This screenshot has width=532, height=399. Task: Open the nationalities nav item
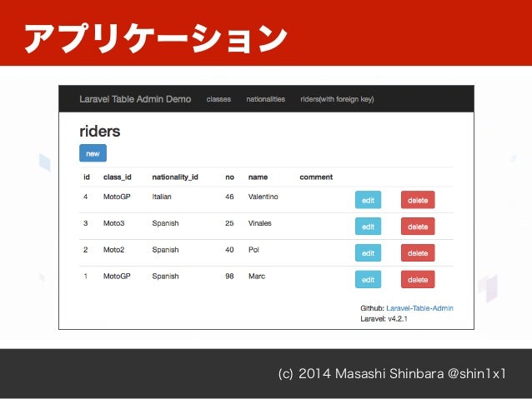pyautogui.click(x=266, y=99)
